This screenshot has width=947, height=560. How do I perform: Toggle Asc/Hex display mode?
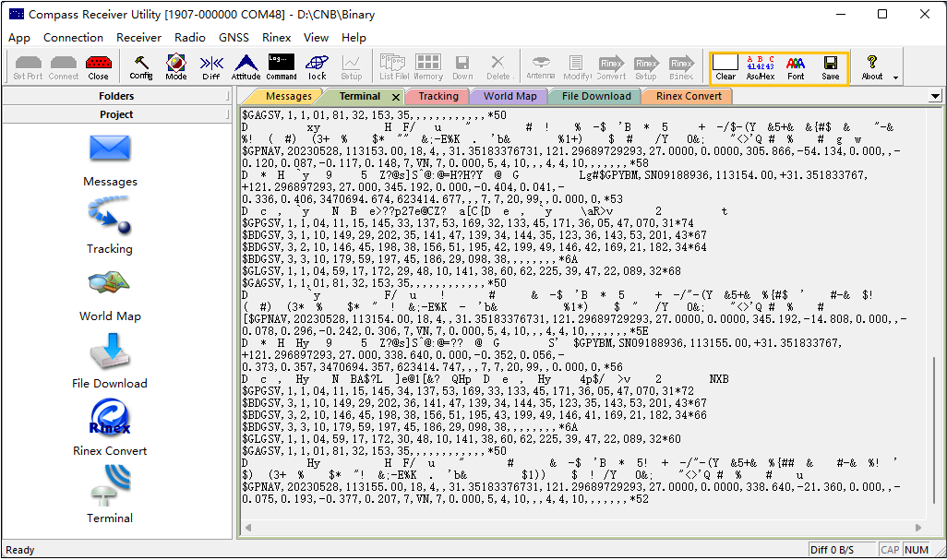(761, 67)
